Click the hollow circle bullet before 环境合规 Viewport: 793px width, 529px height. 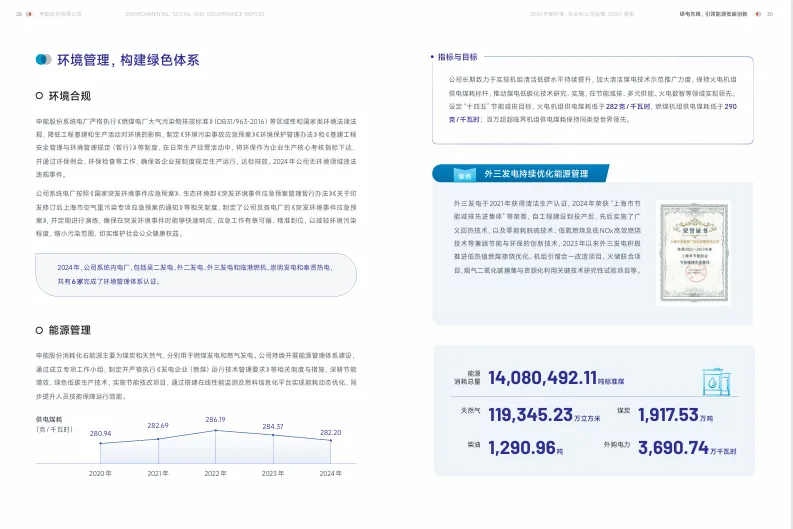click(x=39, y=96)
